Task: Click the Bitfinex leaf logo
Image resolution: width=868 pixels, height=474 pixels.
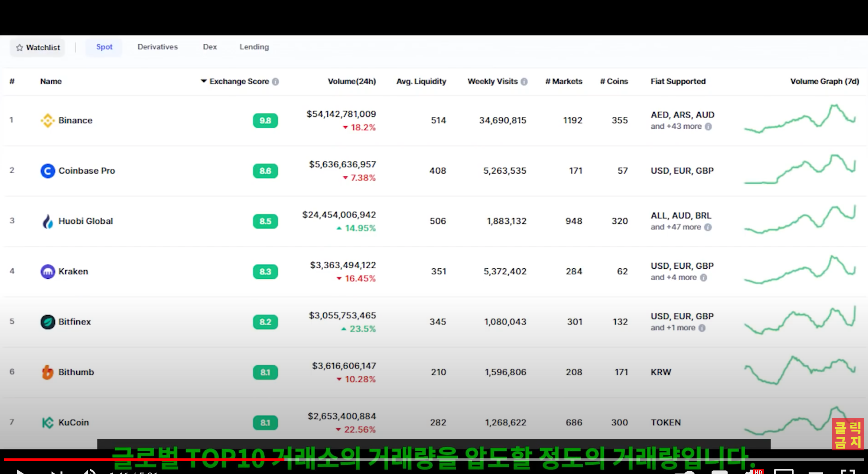Action: point(48,322)
